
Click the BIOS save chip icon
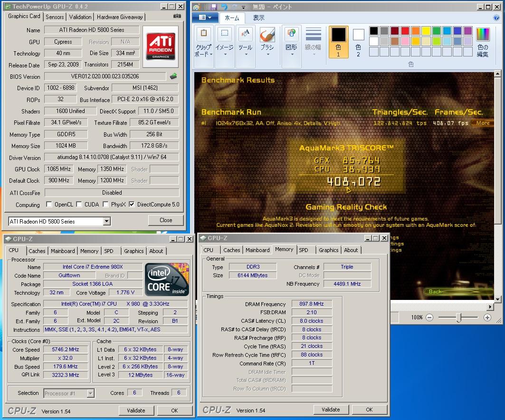coord(173,76)
